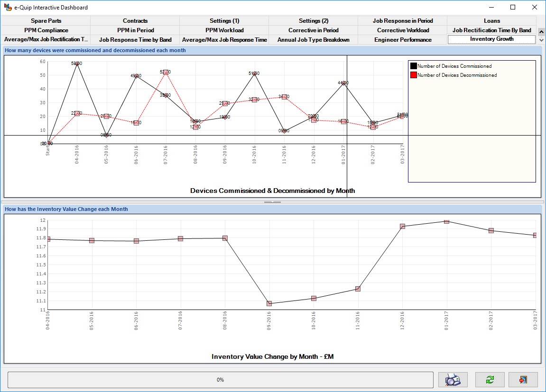546x392 pixels.
Task: Open Annual Job Type Breakdown tab
Action: (314, 40)
